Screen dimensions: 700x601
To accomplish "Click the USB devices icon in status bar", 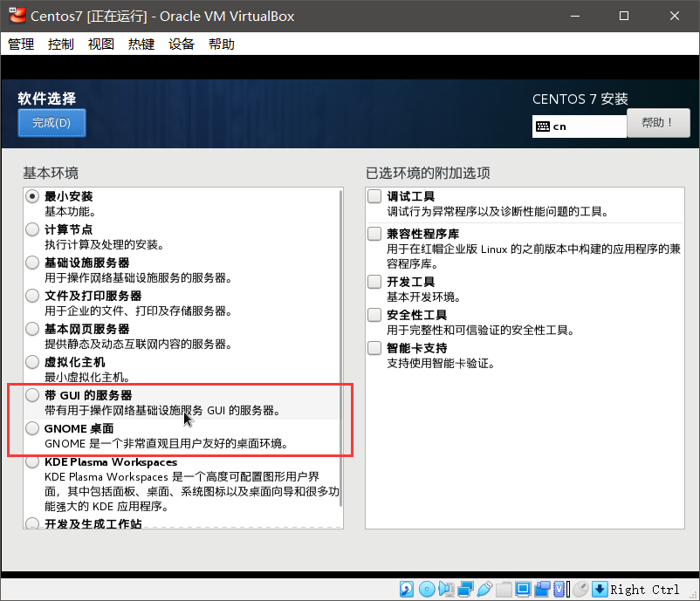I will coord(484,589).
